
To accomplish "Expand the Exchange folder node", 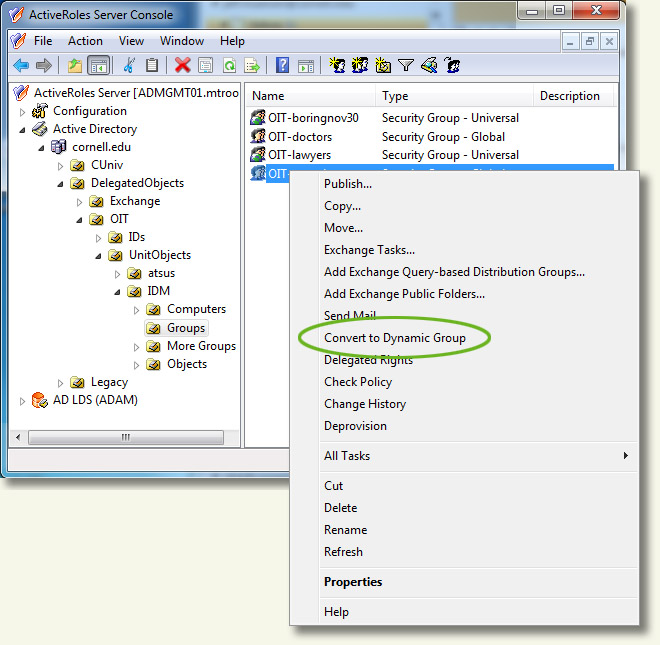I will click(79, 203).
